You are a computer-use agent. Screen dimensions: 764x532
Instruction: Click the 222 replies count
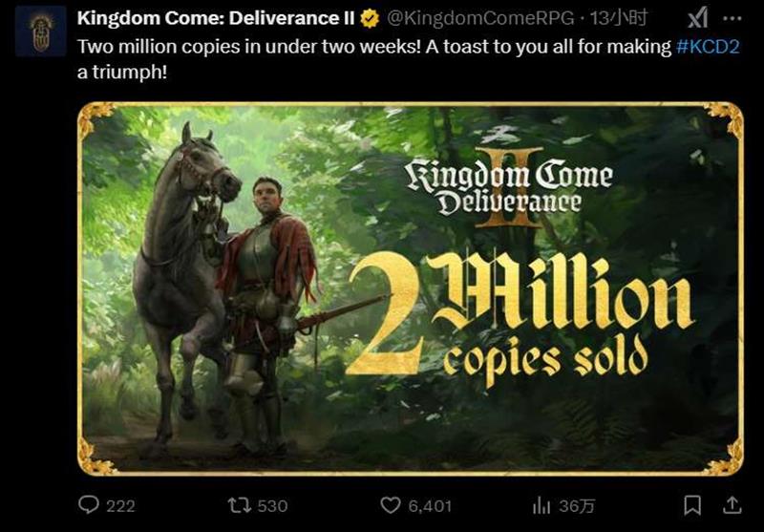point(120,505)
